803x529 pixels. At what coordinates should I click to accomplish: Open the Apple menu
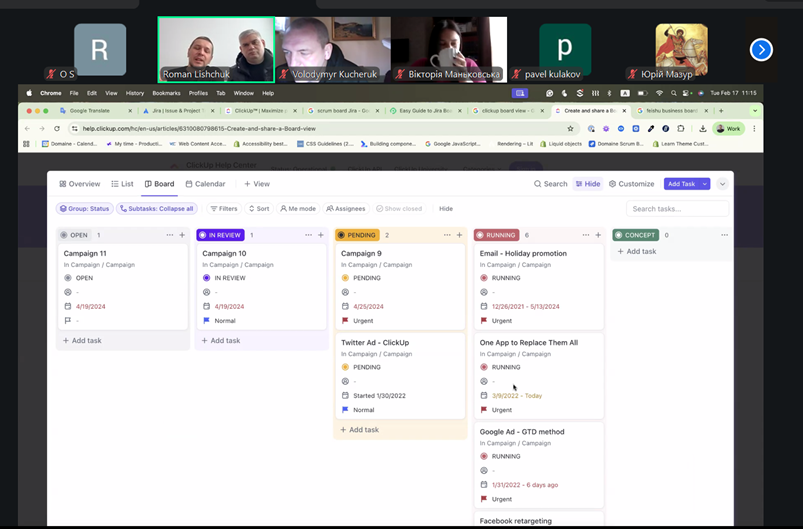click(x=29, y=93)
